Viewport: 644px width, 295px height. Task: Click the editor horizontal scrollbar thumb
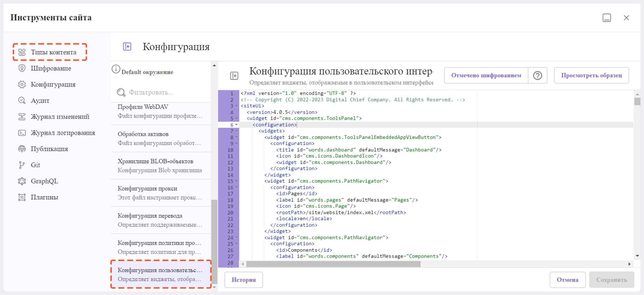coord(333,264)
